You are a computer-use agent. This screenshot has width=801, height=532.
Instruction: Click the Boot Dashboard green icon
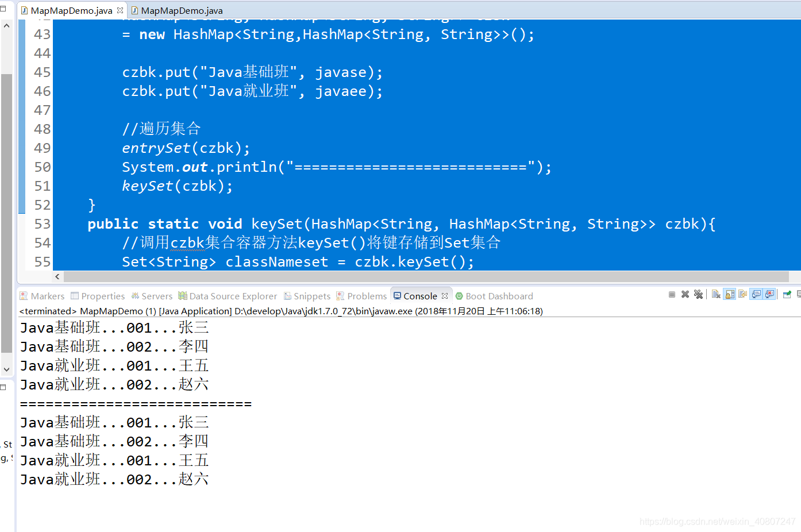[459, 296]
